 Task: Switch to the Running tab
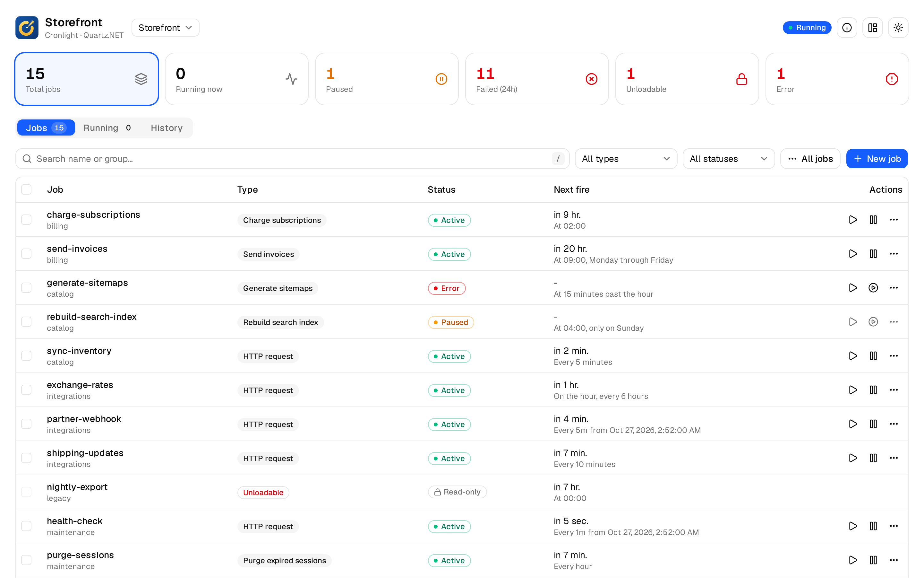pyautogui.click(x=107, y=128)
